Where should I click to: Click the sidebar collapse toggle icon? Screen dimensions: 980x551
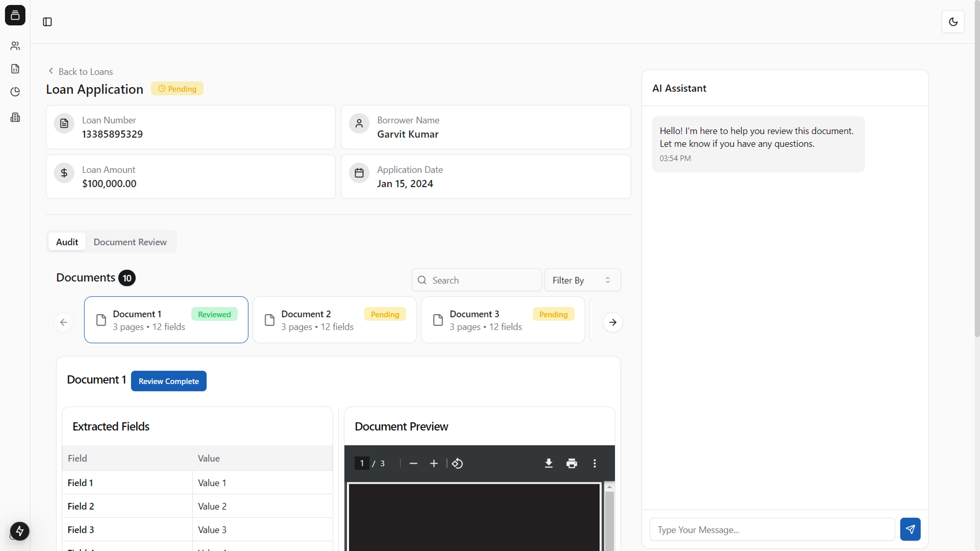point(47,21)
